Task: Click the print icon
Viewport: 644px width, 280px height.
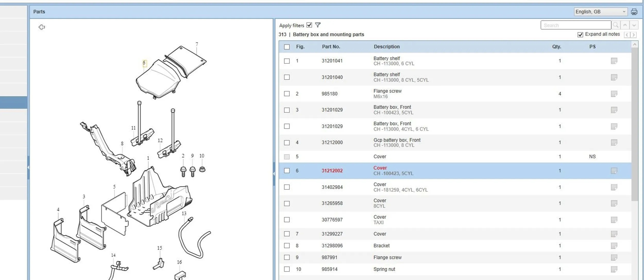Action: [x=634, y=12]
